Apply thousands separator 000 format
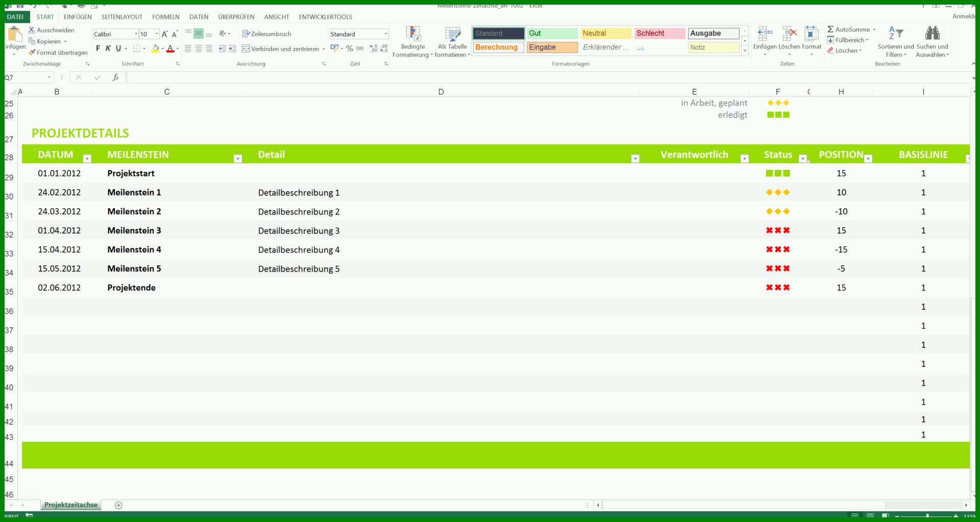Image resolution: width=980 pixels, height=522 pixels. tap(360, 48)
